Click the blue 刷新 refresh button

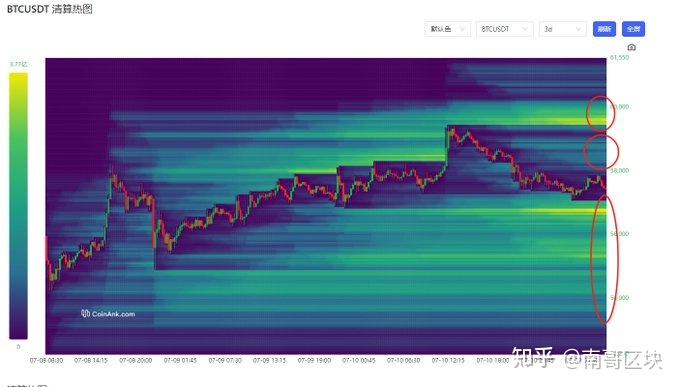604,29
